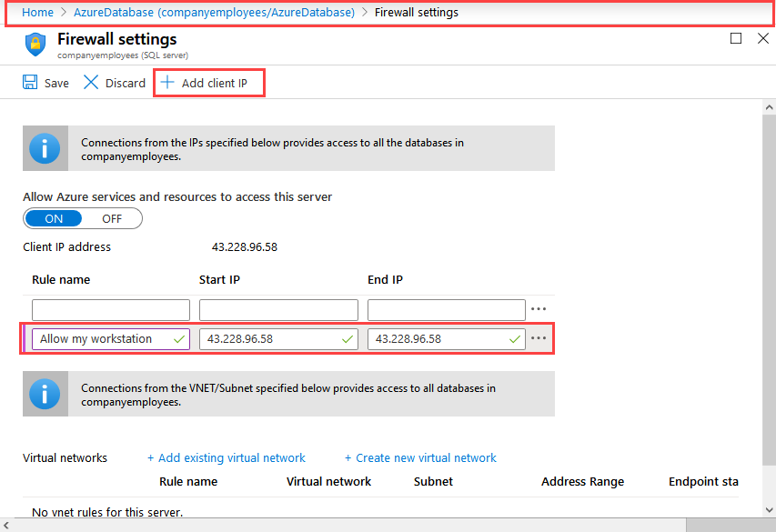The image size is (776, 532).
Task: Open ellipsis menu for Allow my workstation rule
Action: 539,338
